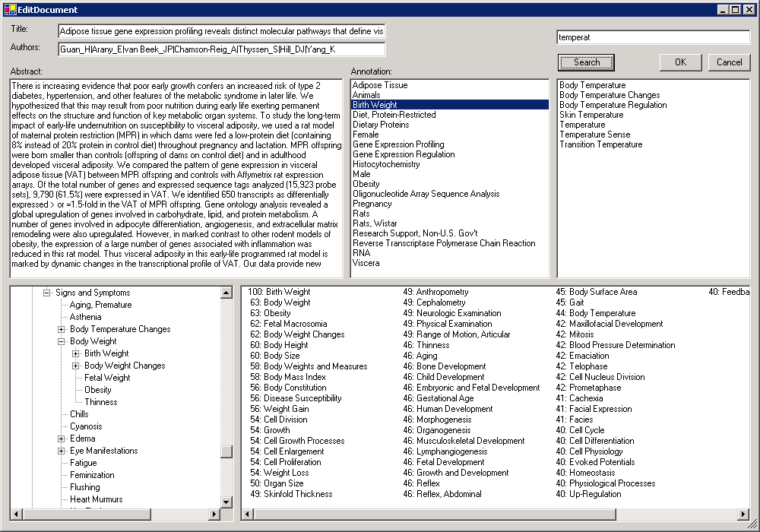
Task: Select Chills in the tree
Action: pyautogui.click(x=79, y=413)
